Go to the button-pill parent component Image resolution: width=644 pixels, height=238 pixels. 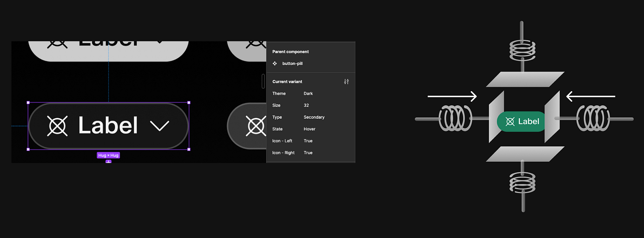(x=293, y=64)
